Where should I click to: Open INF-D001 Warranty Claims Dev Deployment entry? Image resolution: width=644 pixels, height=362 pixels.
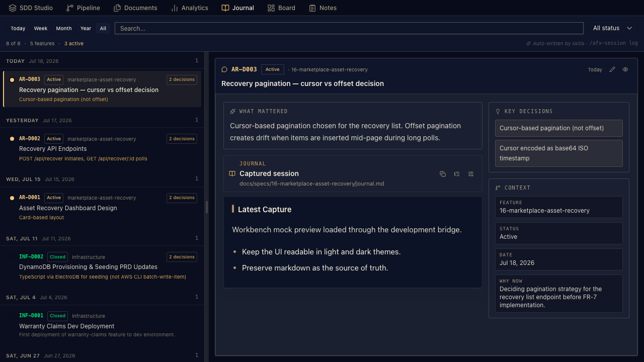(103, 325)
